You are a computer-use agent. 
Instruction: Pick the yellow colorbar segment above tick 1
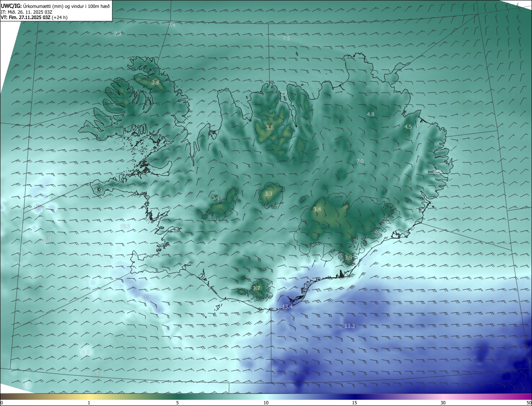coord(89,396)
